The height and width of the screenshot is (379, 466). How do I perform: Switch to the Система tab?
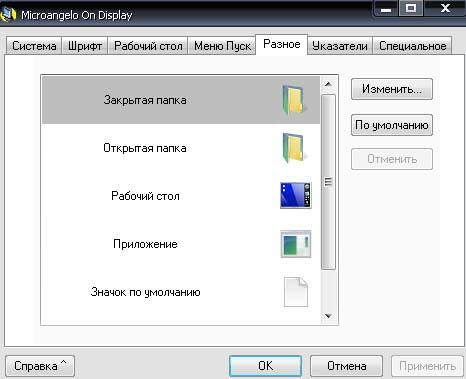34,46
